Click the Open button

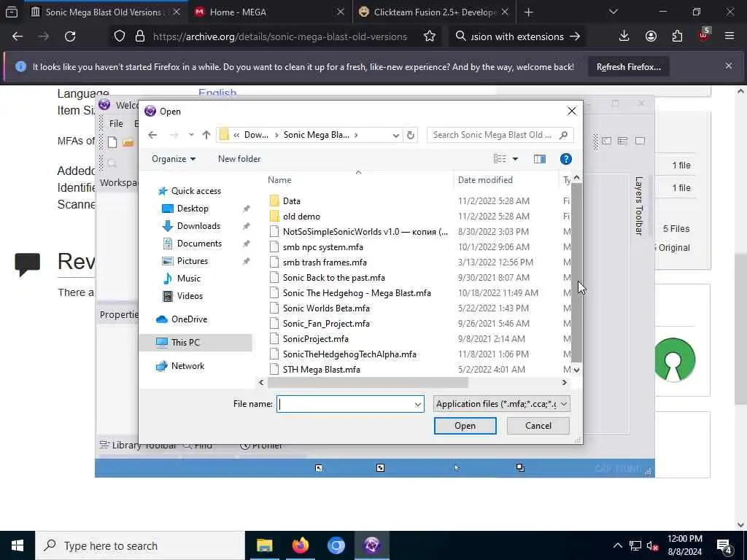tap(465, 426)
